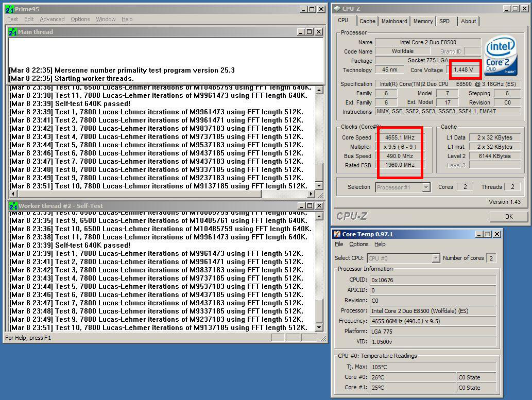Click the Cores value box in CPU-Z
Screen dimensions: 532x400
click(465, 187)
